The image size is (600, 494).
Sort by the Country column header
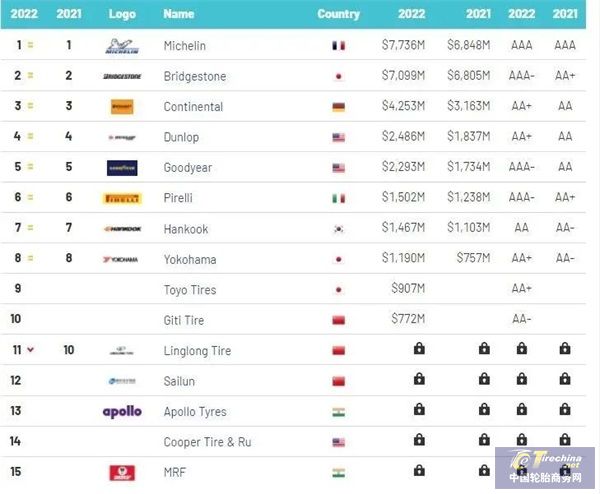338,14
